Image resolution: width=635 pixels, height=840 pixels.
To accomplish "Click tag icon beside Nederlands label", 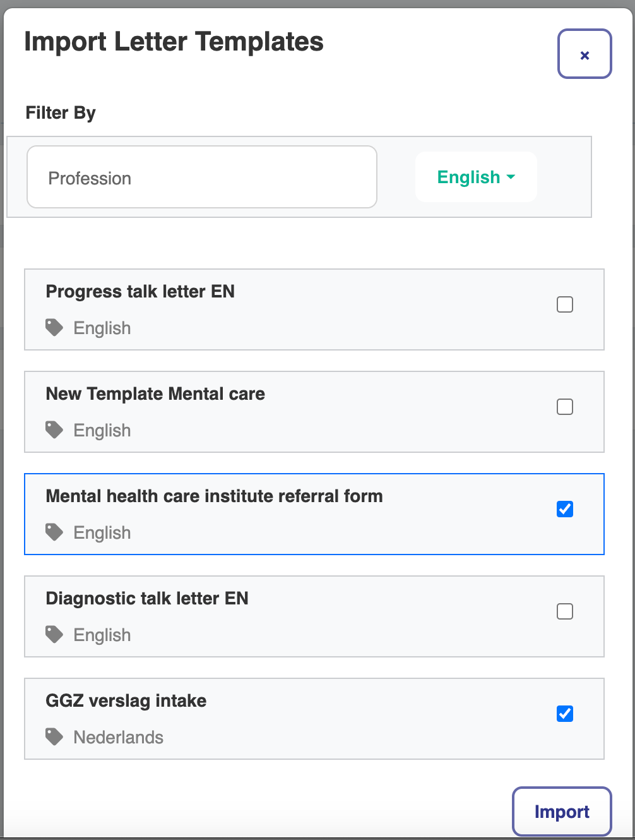I will pos(54,736).
